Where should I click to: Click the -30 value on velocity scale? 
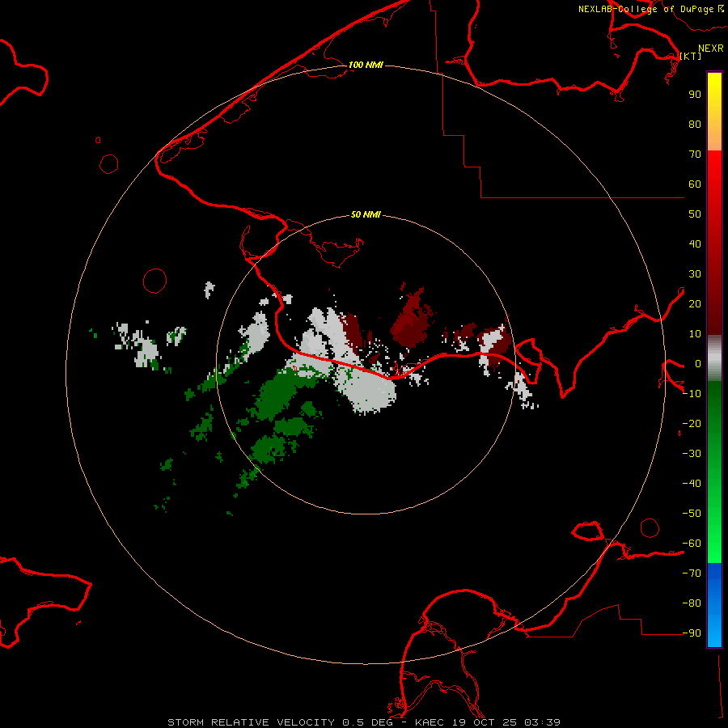click(692, 454)
